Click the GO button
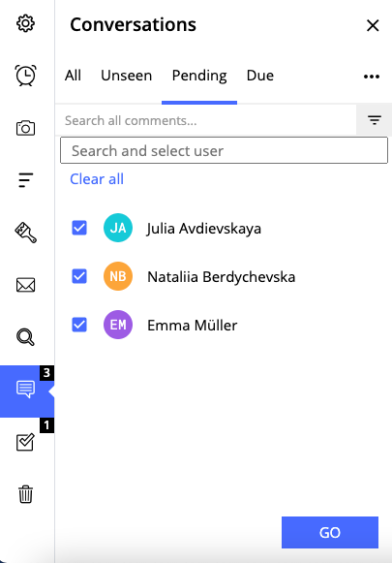The width and height of the screenshot is (392, 563). 330,533
